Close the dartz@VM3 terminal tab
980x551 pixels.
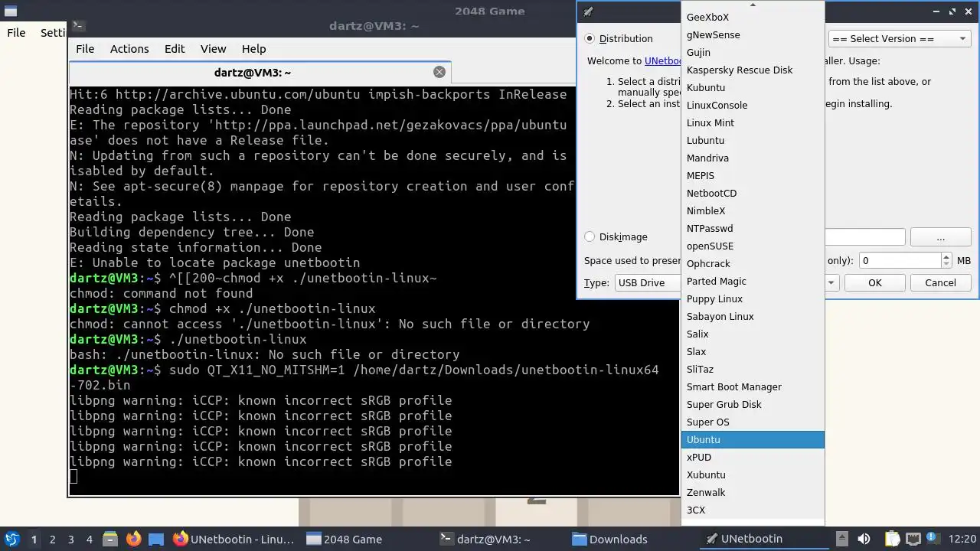tap(439, 72)
